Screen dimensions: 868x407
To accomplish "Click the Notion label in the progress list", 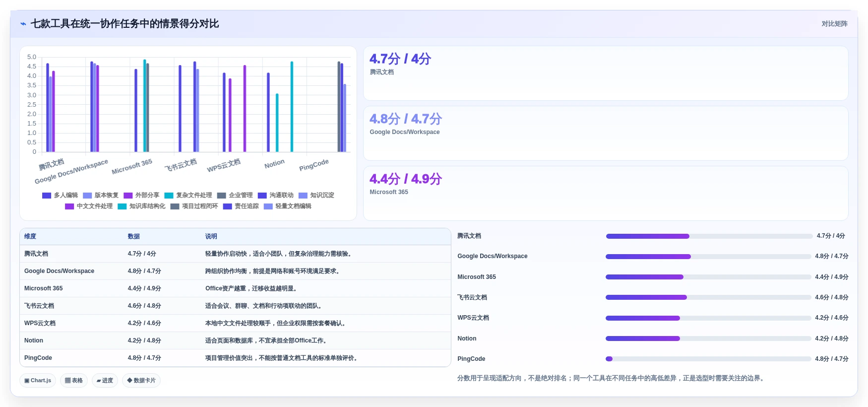I will click(467, 339).
